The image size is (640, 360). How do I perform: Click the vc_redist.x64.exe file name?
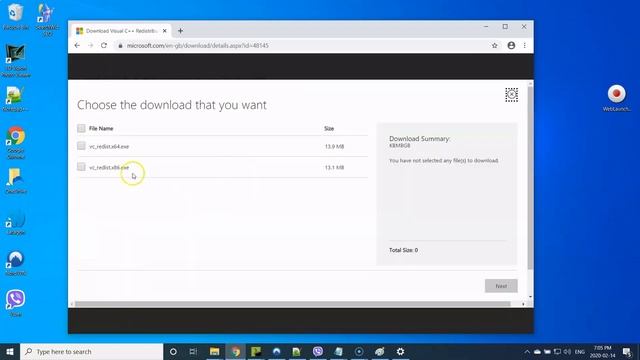click(x=109, y=146)
